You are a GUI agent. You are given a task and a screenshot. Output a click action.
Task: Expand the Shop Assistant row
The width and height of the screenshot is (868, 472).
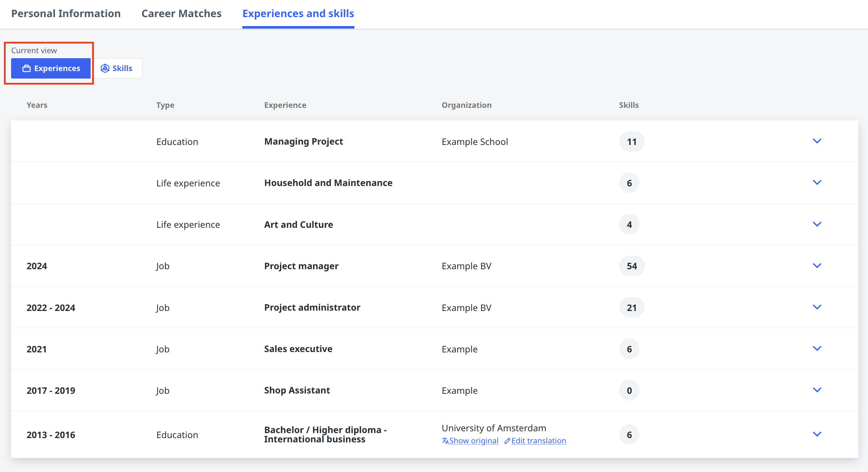(817, 390)
